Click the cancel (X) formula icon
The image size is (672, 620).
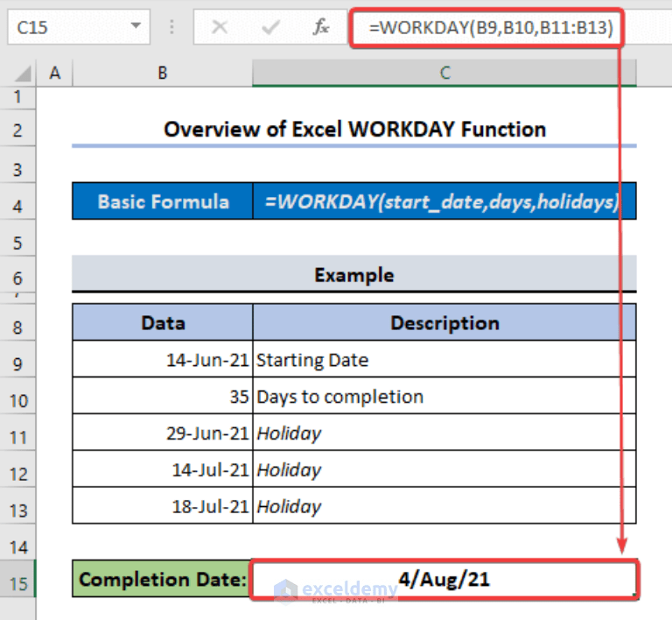[x=220, y=27]
